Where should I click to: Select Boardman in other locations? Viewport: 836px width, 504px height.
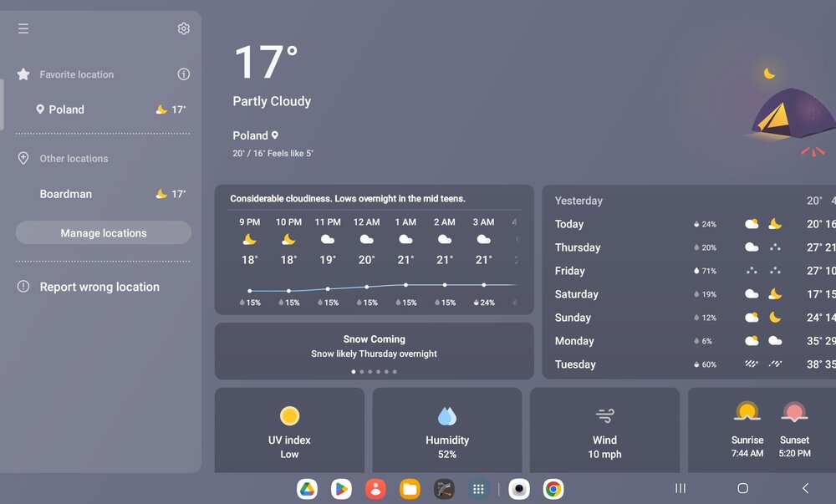pyautogui.click(x=103, y=194)
